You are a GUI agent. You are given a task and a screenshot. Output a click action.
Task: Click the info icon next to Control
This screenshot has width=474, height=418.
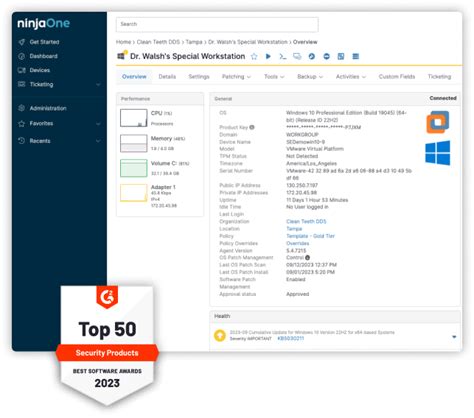click(x=308, y=257)
